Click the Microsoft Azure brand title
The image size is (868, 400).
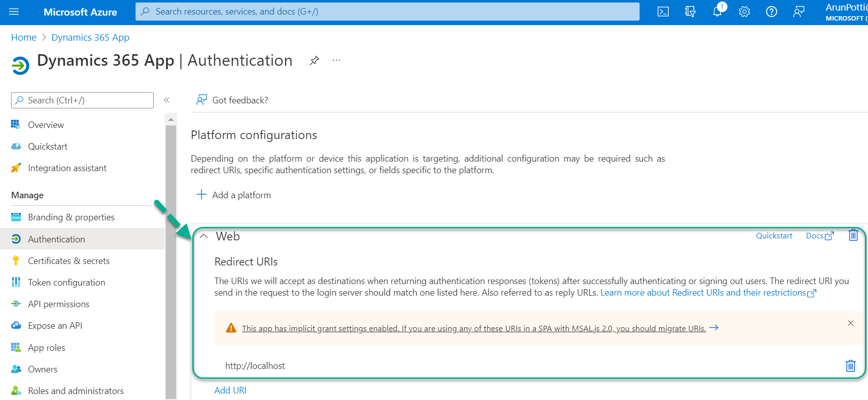point(80,12)
